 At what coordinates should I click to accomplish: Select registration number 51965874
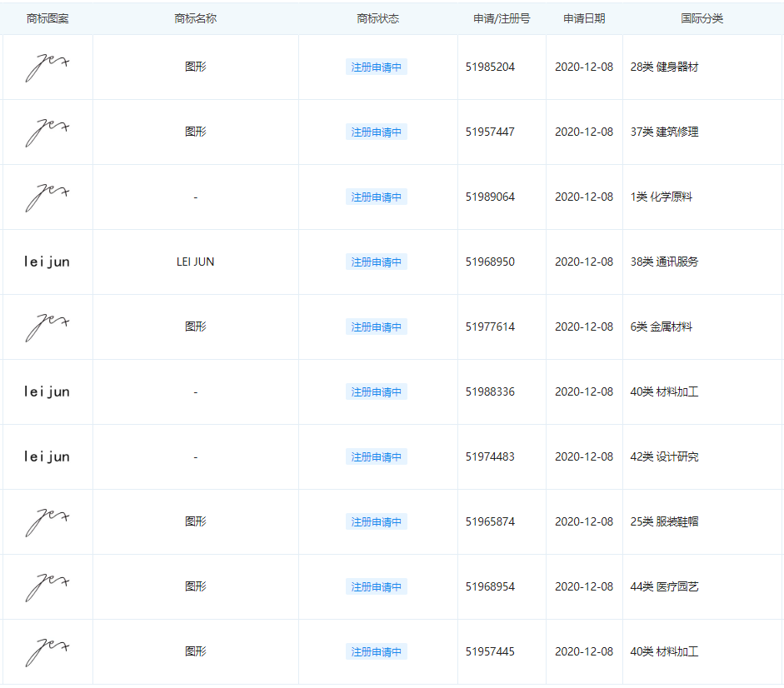[490, 522]
